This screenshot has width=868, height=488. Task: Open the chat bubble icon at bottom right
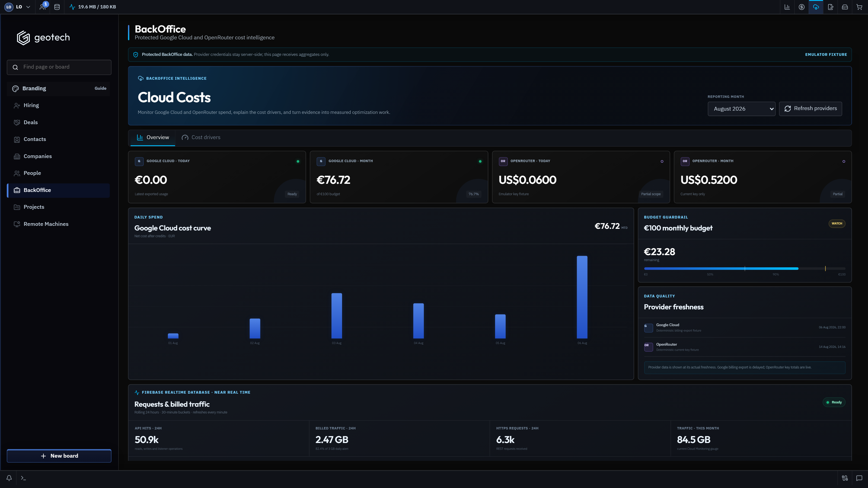[x=859, y=478]
